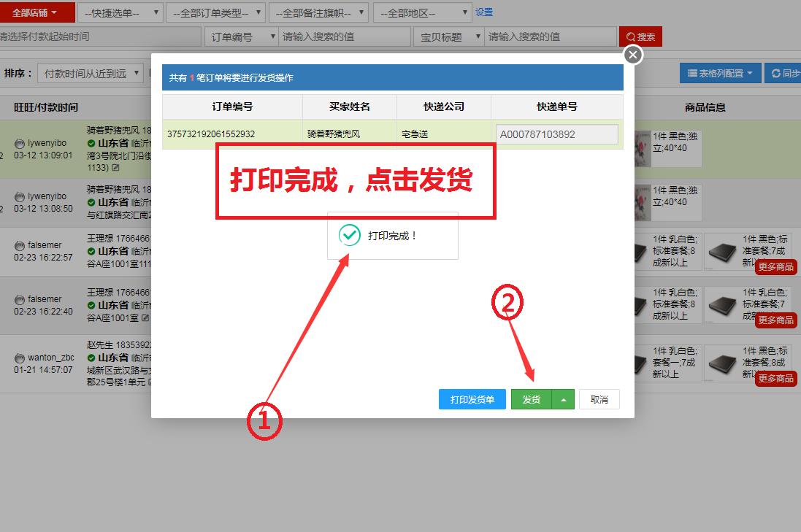Click the green 打印完成 checkmark icon
This screenshot has width=801, height=532.
pos(350,235)
